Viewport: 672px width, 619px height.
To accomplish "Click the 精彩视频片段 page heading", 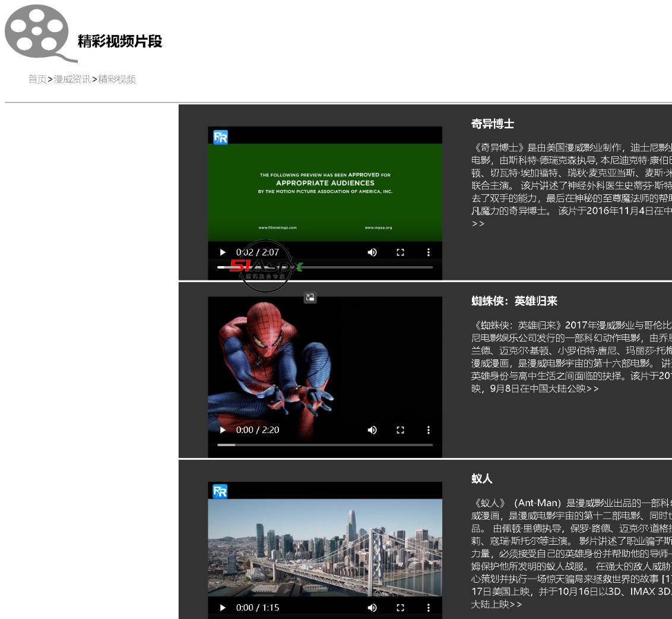I will point(120,41).
